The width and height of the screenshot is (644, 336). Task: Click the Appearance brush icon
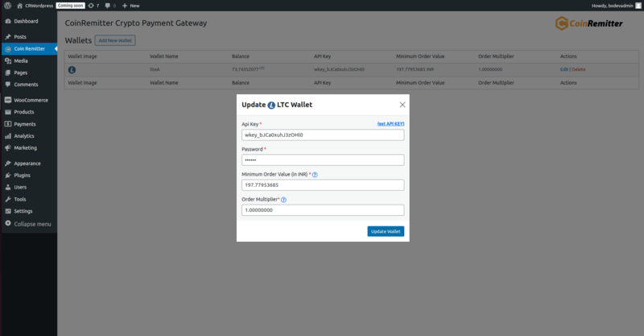click(8, 164)
